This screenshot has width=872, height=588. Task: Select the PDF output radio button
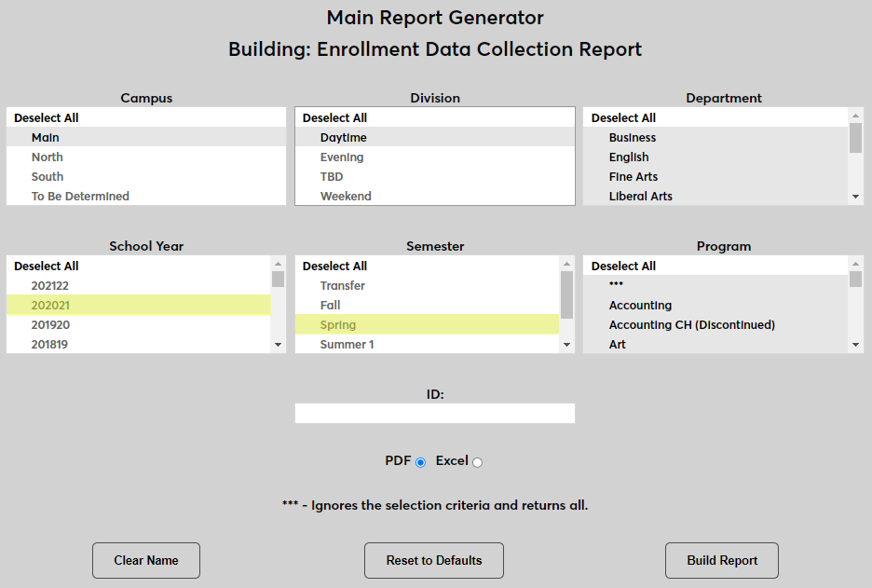[x=421, y=461]
